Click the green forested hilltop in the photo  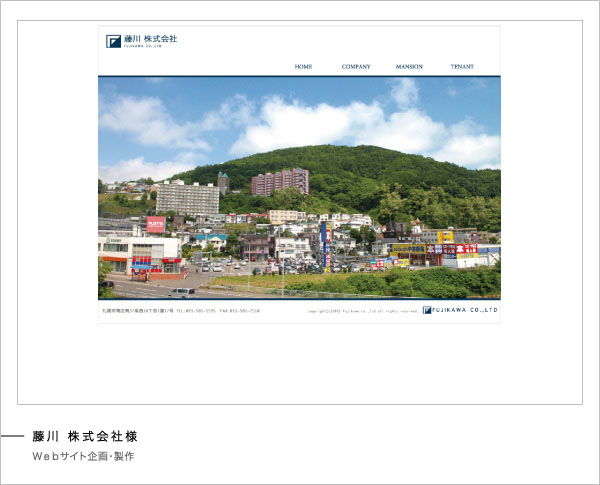pos(330,160)
